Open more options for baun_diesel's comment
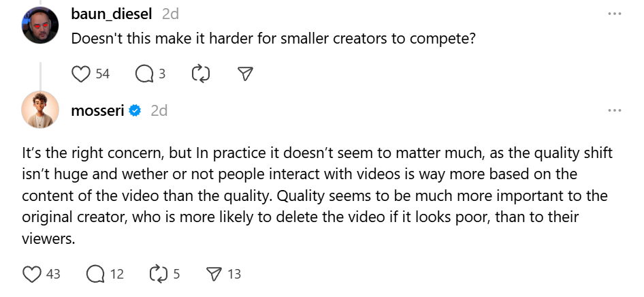Viewport: 644px width, 297px height. [614, 14]
